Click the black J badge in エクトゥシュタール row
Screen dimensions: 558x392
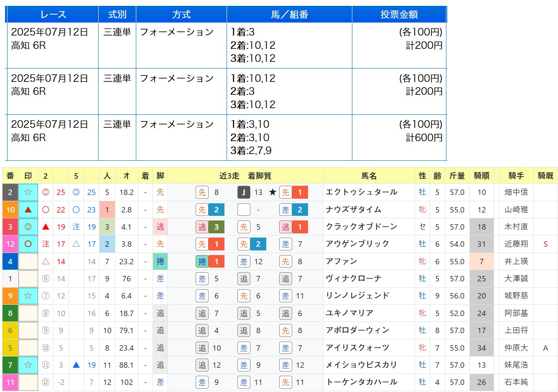pyautogui.click(x=244, y=192)
